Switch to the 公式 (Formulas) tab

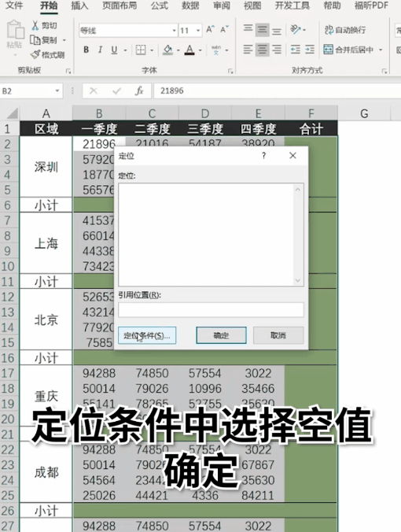coord(160,5)
